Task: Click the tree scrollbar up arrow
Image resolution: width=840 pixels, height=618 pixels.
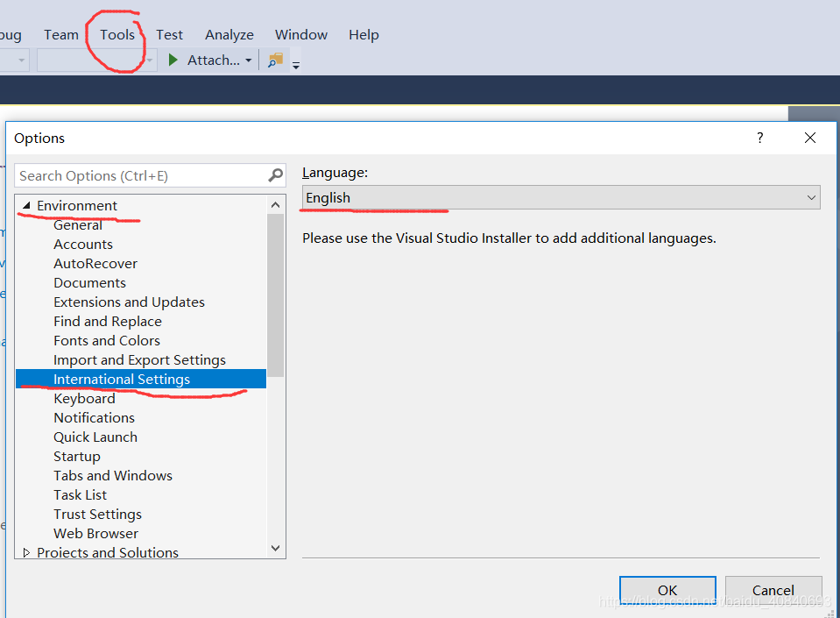Action: (x=275, y=205)
